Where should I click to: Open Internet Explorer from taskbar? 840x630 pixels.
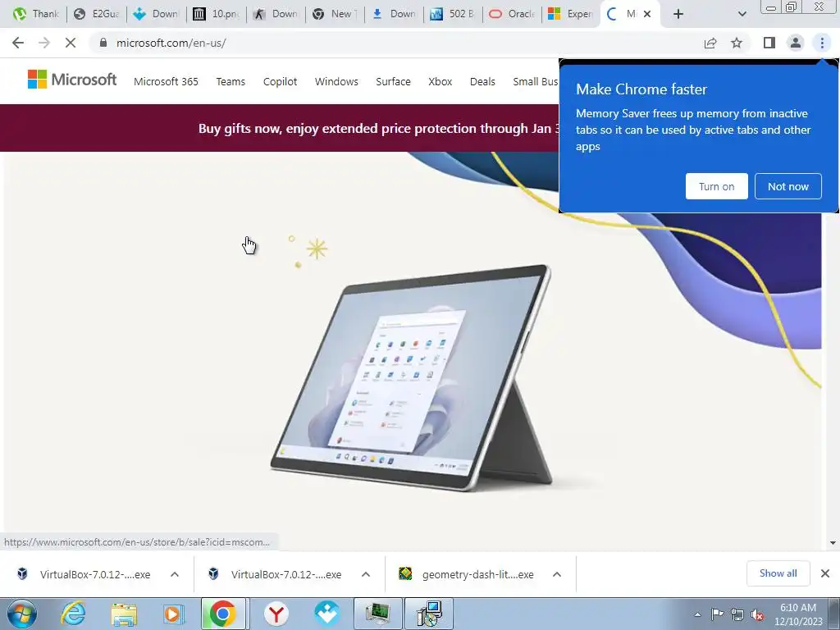coord(72,614)
